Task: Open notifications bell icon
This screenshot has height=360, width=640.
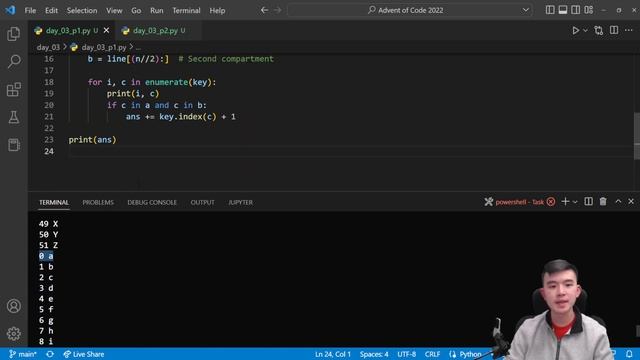Action: click(x=629, y=354)
